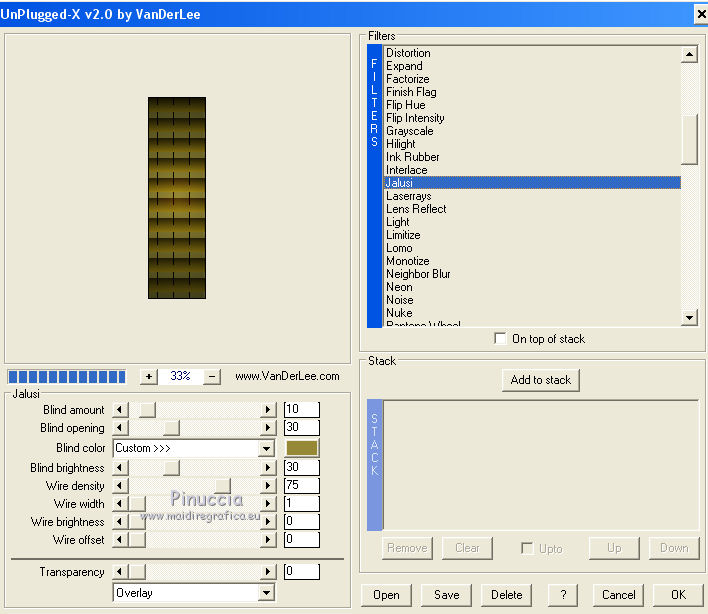Increase Blind brightness with right arrow
708x614 pixels.
point(268,467)
